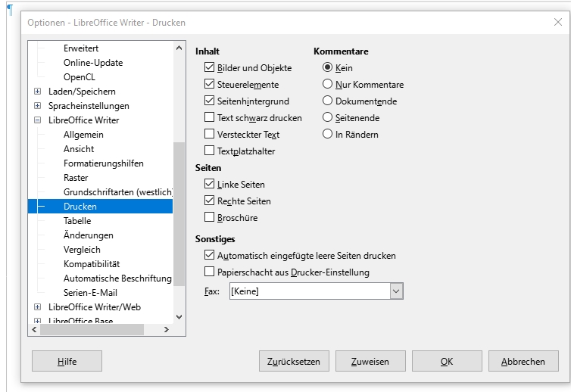
Task: Disable Seitenhintergrund printing
Action: click(209, 101)
